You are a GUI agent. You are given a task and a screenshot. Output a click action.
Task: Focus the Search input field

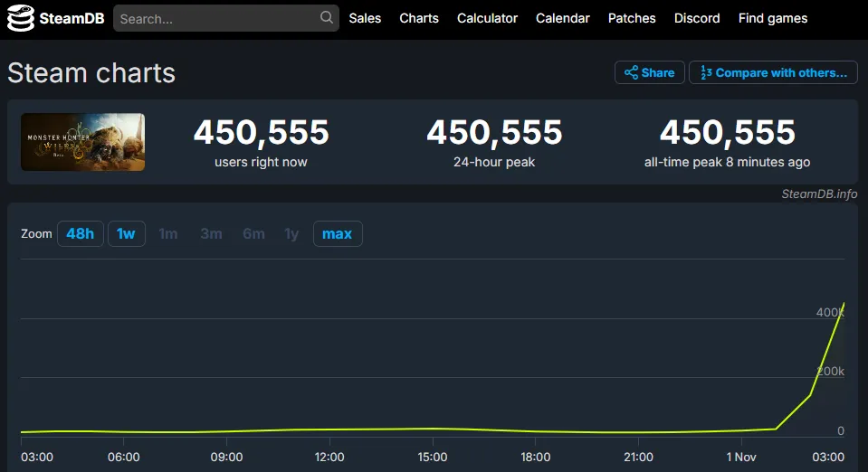tap(226, 18)
